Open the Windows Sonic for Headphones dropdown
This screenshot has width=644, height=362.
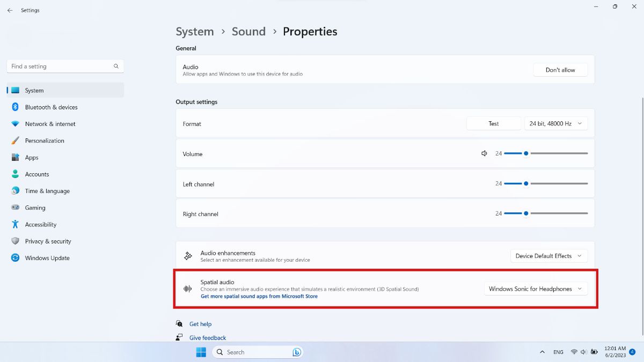536,289
